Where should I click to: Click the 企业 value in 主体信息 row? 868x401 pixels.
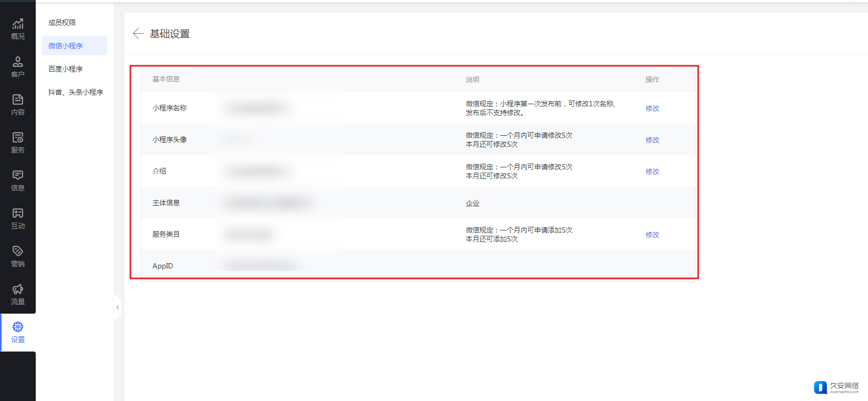tap(473, 203)
